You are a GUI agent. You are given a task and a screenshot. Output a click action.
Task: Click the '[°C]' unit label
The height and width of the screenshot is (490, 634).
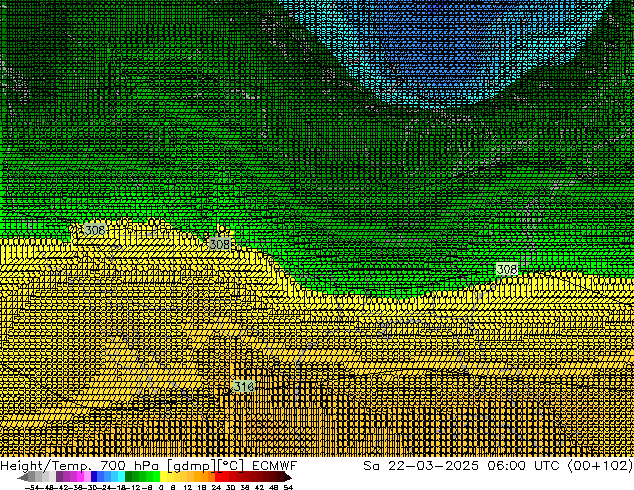click(x=231, y=466)
